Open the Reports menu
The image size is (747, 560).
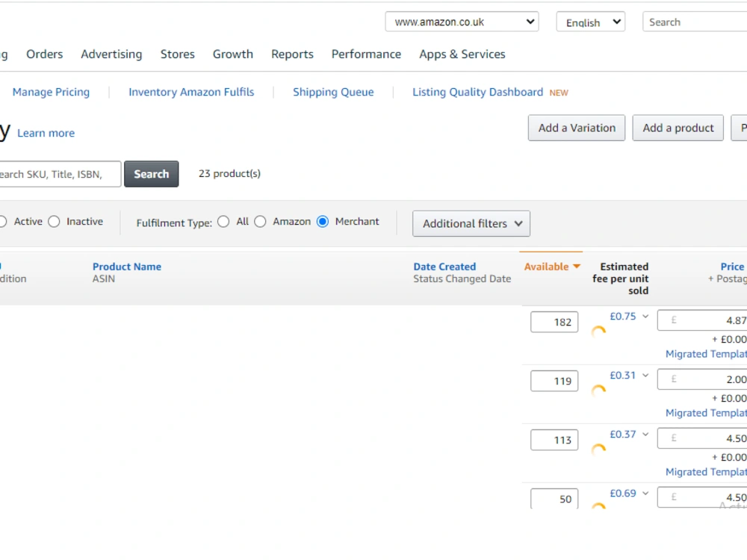pyautogui.click(x=292, y=55)
